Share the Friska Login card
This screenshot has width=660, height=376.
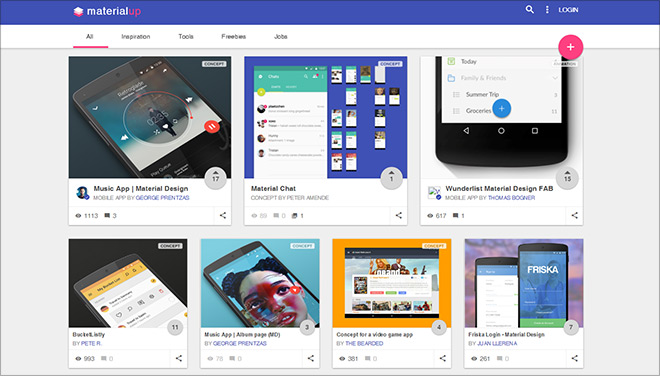click(575, 358)
